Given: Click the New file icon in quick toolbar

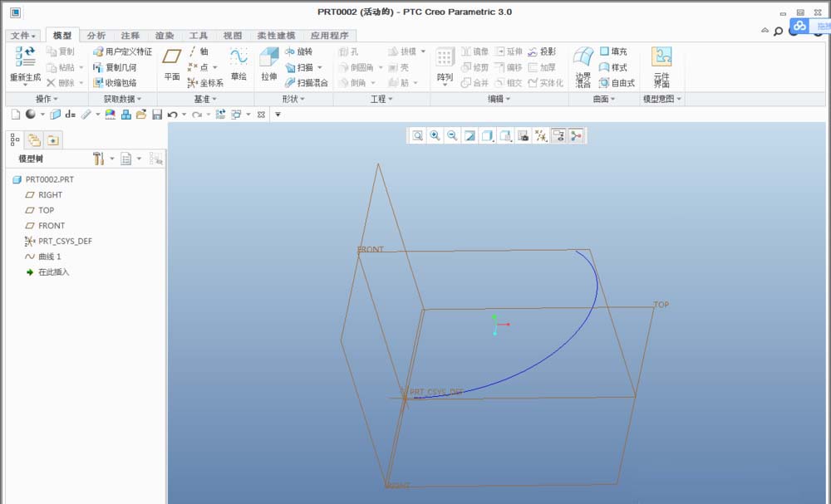Looking at the screenshot, I should [x=15, y=115].
